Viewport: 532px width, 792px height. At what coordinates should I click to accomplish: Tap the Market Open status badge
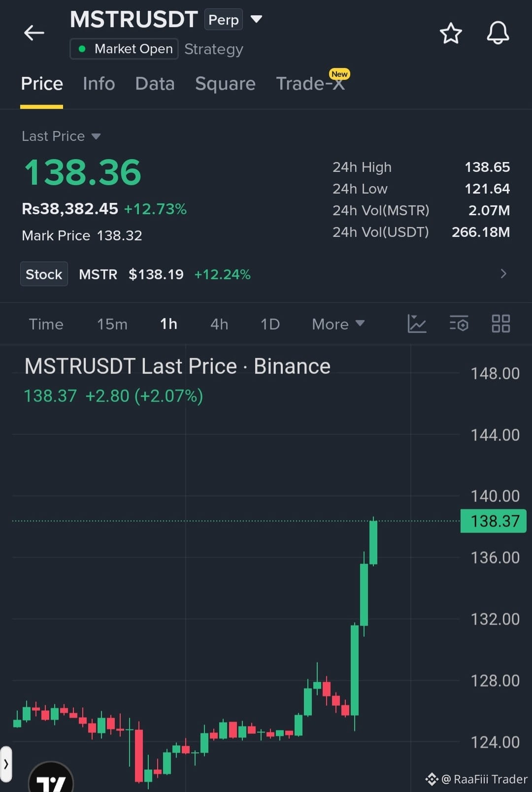(124, 49)
